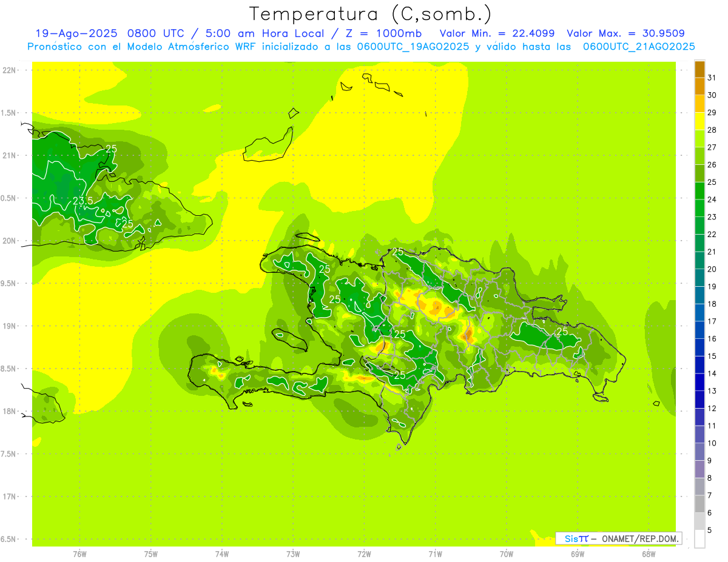This screenshot has width=728, height=562.
Task: Click the "23.5" contour label over Cuba
Action: pyautogui.click(x=83, y=201)
